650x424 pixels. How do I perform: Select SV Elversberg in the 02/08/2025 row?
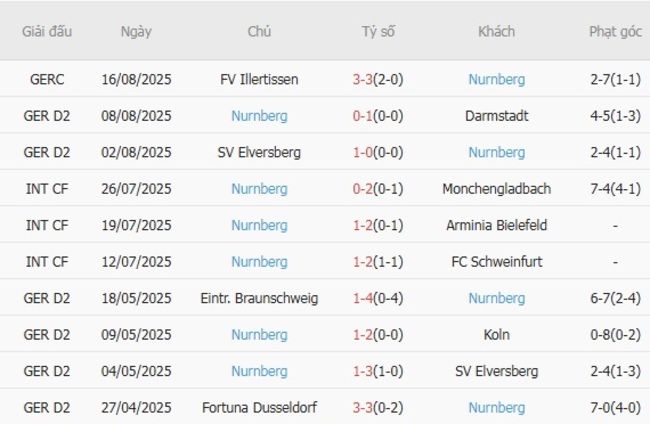click(x=259, y=152)
